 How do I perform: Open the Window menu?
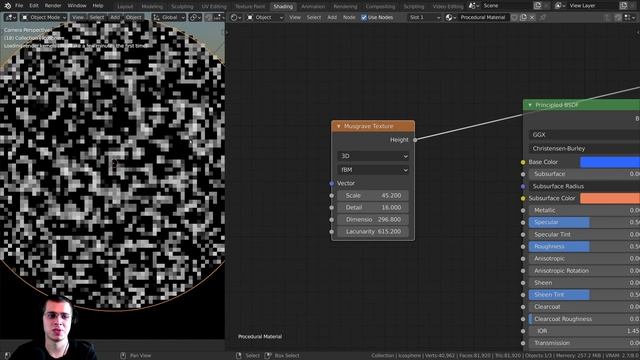click(x=77, y=6)
